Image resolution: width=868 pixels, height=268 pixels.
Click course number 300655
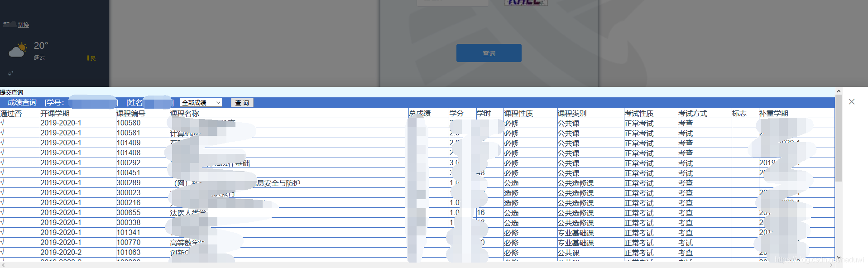(129, 213)
